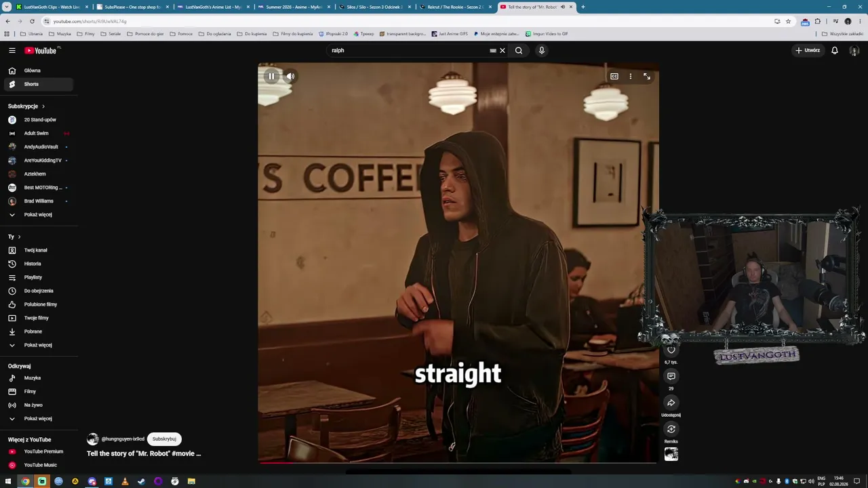Run the search with the magnifier icon

519,50
